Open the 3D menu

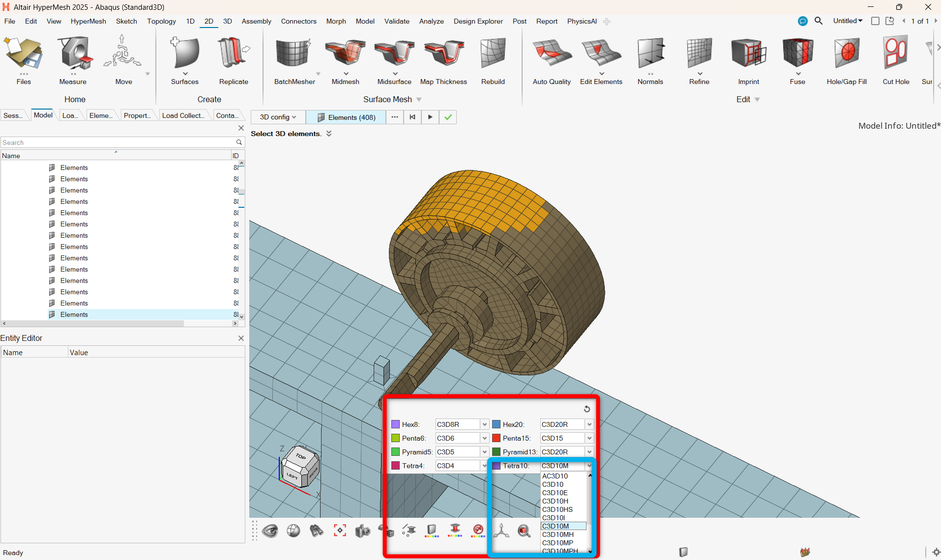click(x=227, y=21)
